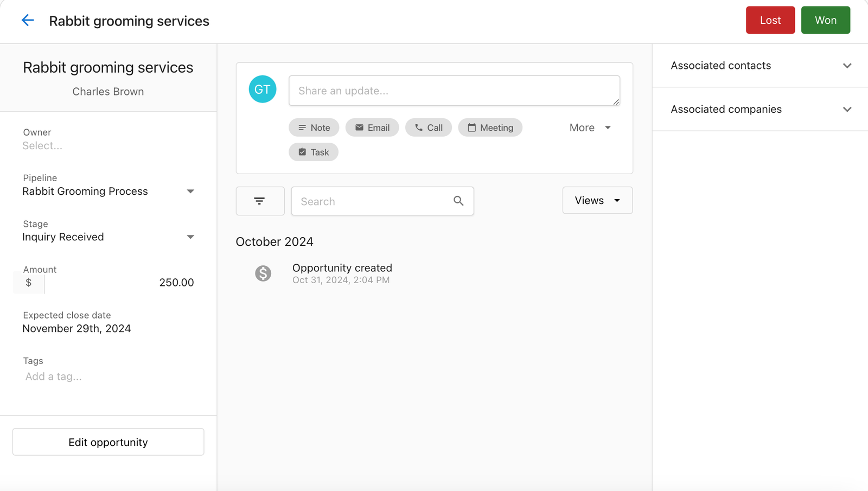Schedule a Meeting activity
Viewport: 868px width, 491px height.
(490, 128)
